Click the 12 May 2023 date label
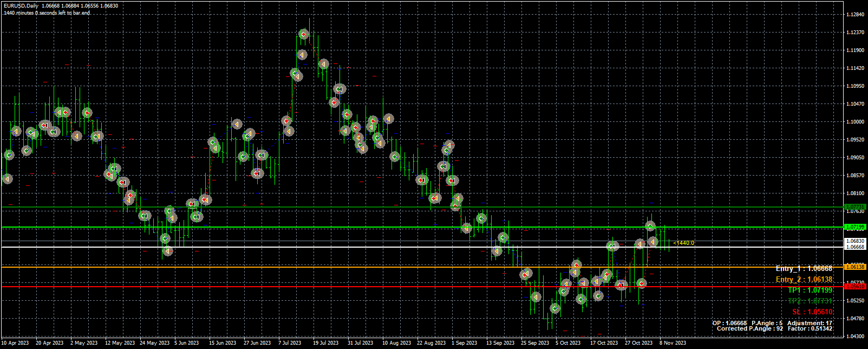This screenshot has height=349, width=868. (x=120, y=343)
